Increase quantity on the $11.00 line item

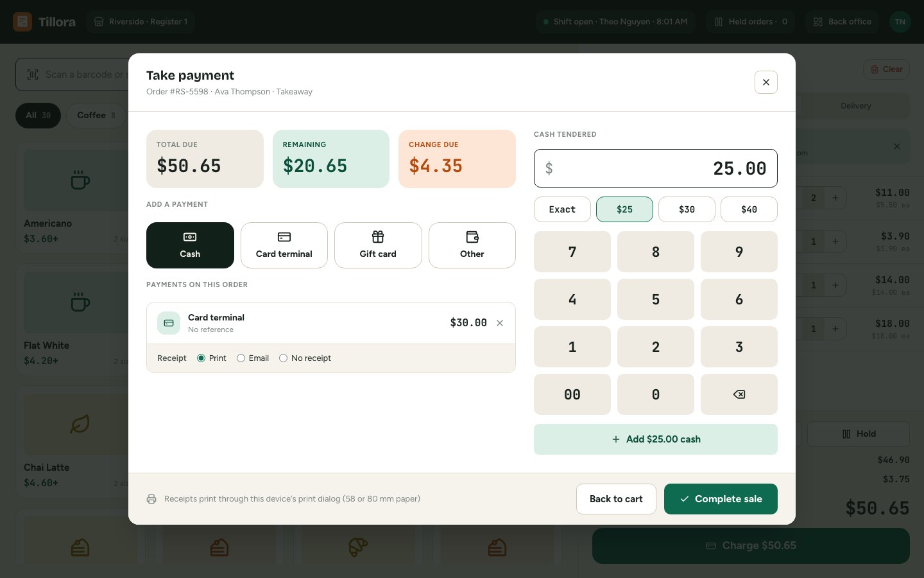tap(835, 198)
